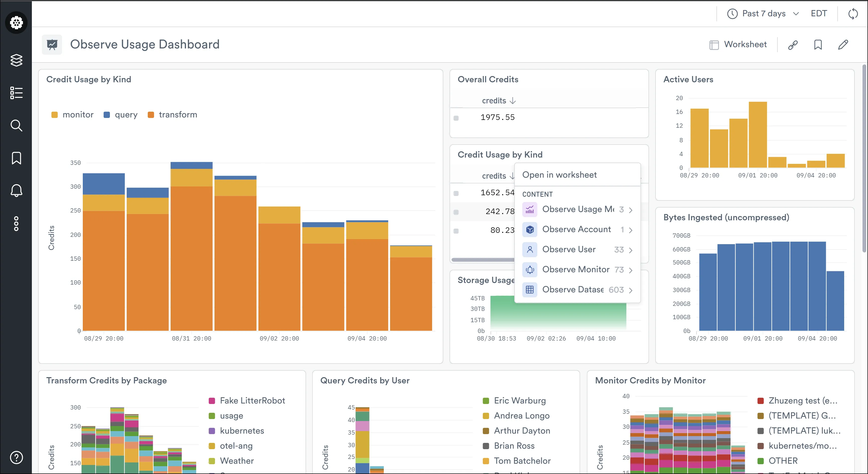This screenshot has width=868, height=474.
Task: Open the Past 7 days time range dropdown
Action: 764,14
